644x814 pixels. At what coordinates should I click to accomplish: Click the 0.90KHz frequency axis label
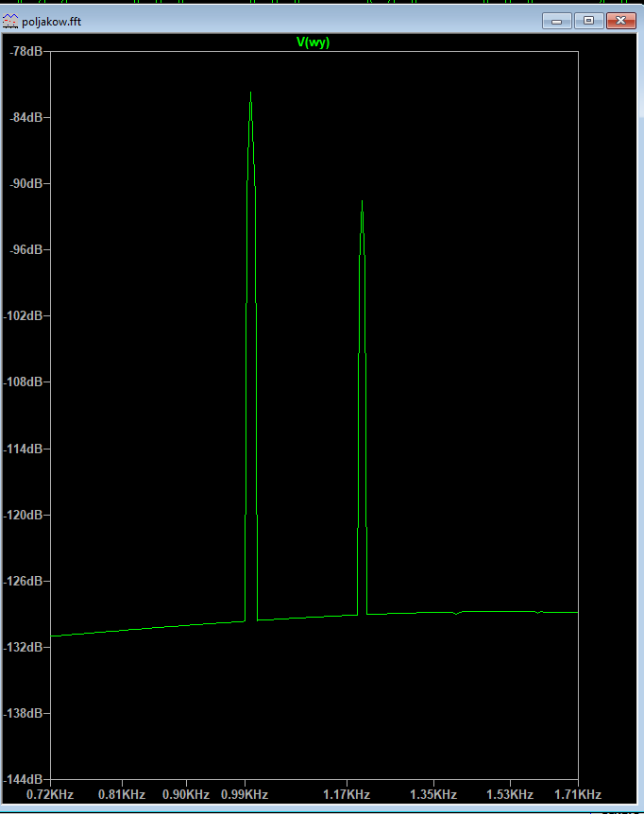coord(185,794)
